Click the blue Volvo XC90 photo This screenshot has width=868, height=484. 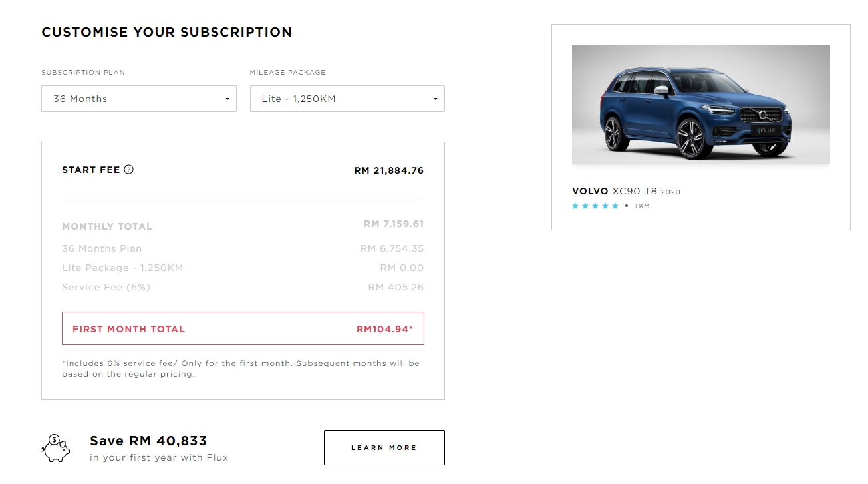pyautogui.click(x=700, y=105)
